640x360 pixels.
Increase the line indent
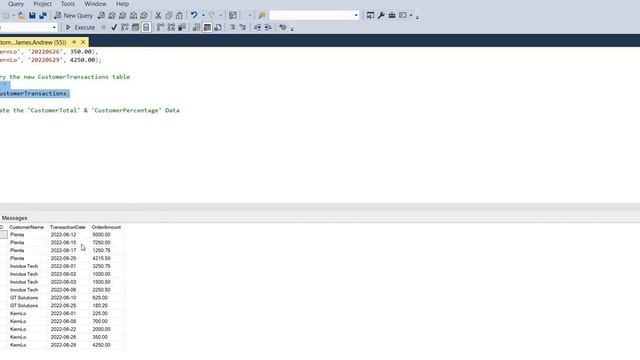(x=268, y=27)
